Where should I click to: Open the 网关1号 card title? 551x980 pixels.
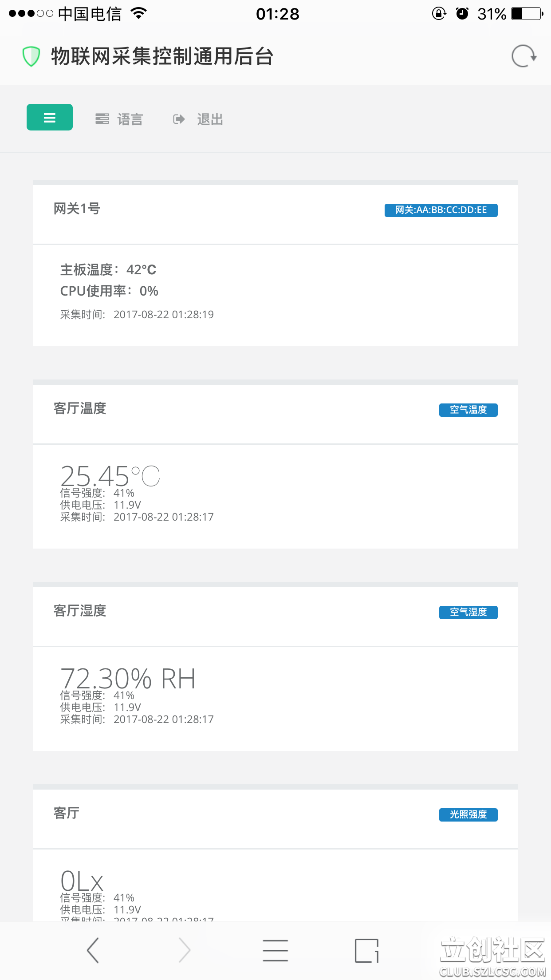pos(77,208)
